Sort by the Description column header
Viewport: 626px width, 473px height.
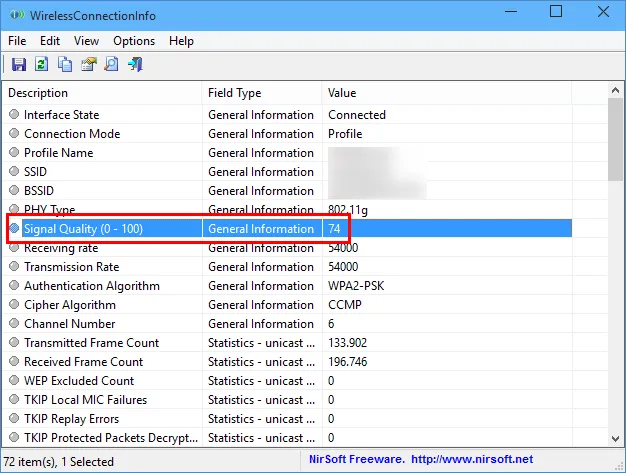point(103,93)
